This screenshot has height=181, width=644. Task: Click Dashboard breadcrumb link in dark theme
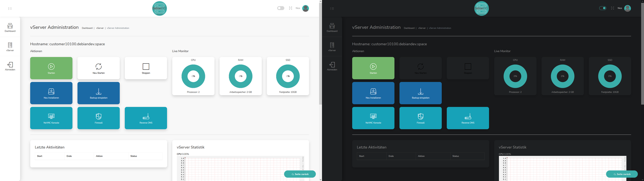tap(409, 28)
